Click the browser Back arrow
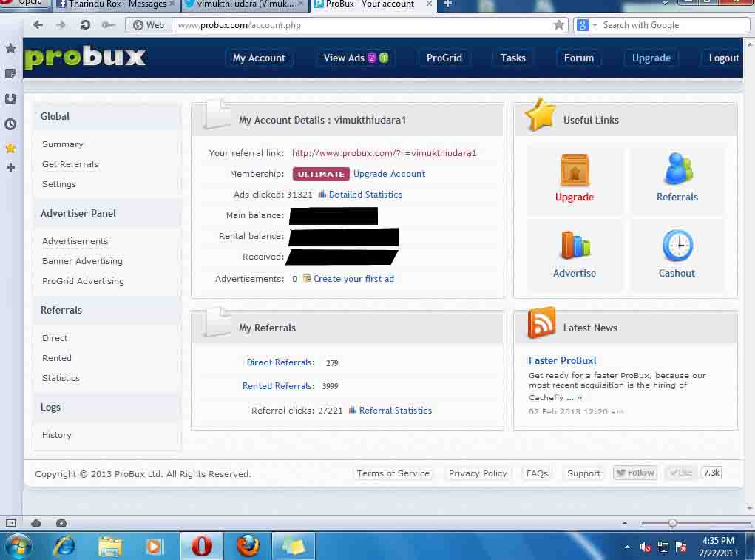 pos(38,25)
